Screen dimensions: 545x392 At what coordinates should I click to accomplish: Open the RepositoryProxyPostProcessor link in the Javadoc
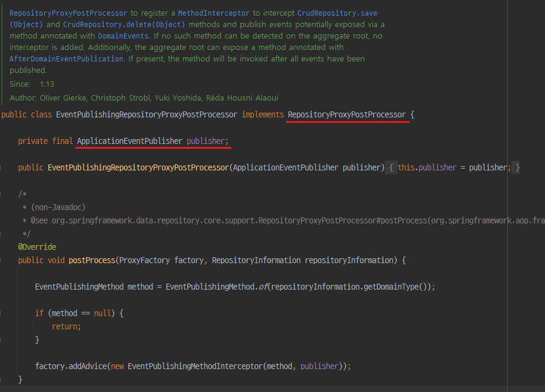[x=68, y=13]
